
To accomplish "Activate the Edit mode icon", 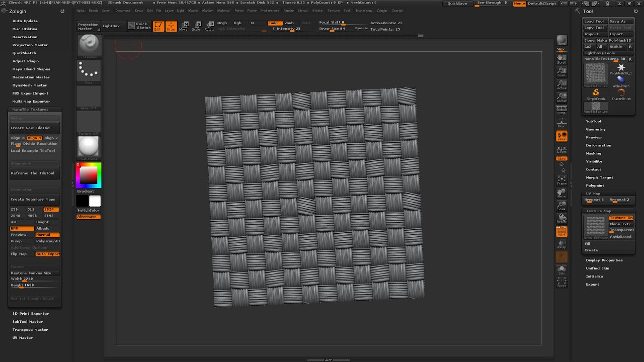I will click(158, 26).
